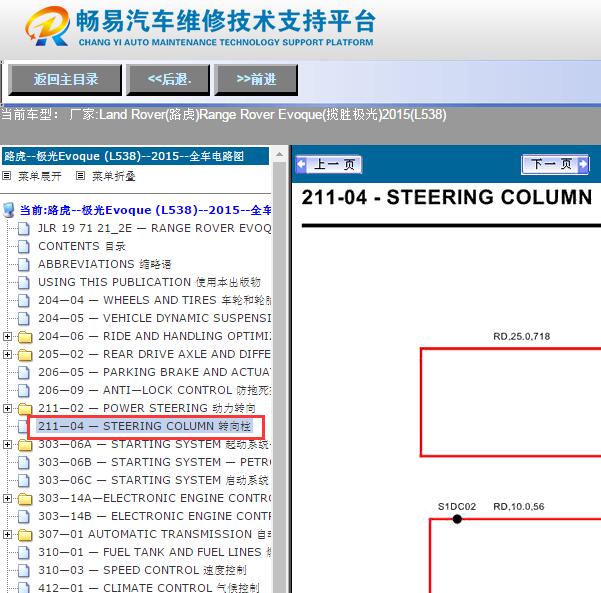This screenshot has width=601, height=593.
Task: Click the 菜单折叠 list icon
Action: click(80, 176)
